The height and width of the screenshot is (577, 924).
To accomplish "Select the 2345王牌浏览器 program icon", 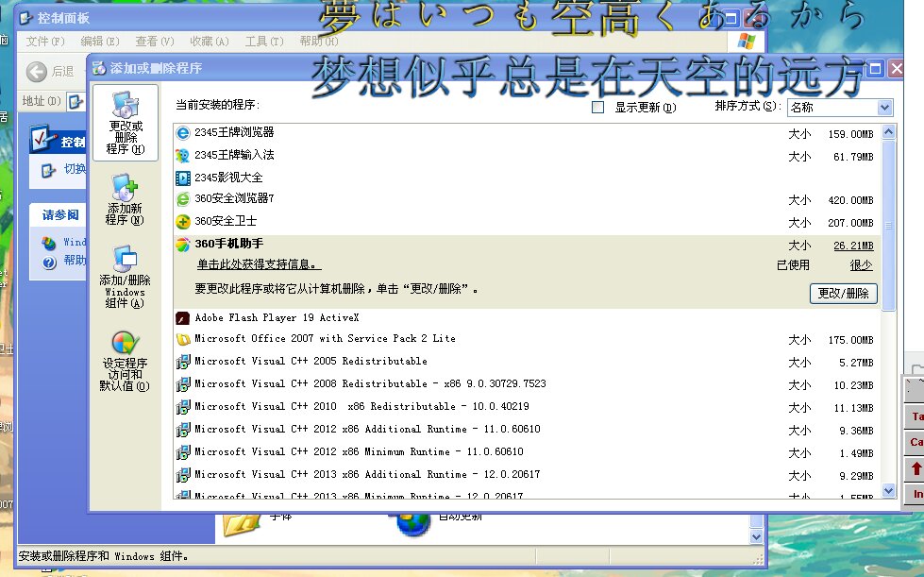I will (183, 132).
